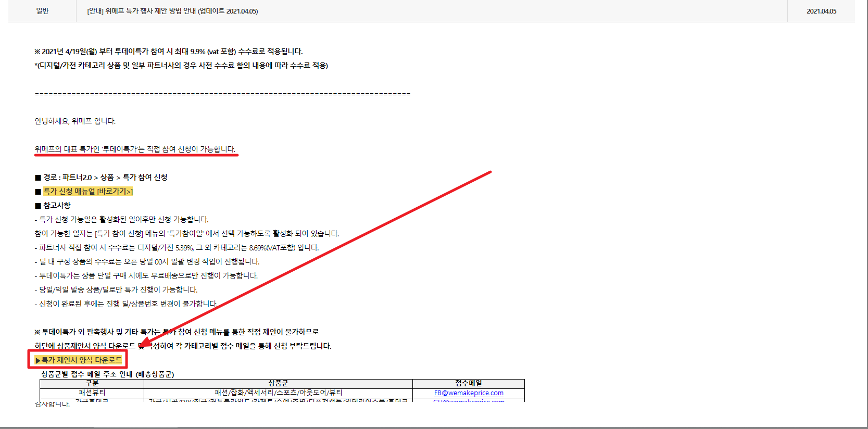Click the line starting '※ 2021년 4/19일(월) 부터'
This screenshot has width=868, height=429.
(x=169, y=52)
